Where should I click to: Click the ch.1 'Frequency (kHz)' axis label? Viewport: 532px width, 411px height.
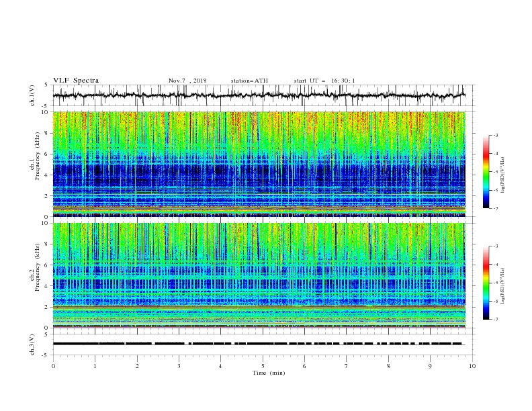(x=38, y=156)
